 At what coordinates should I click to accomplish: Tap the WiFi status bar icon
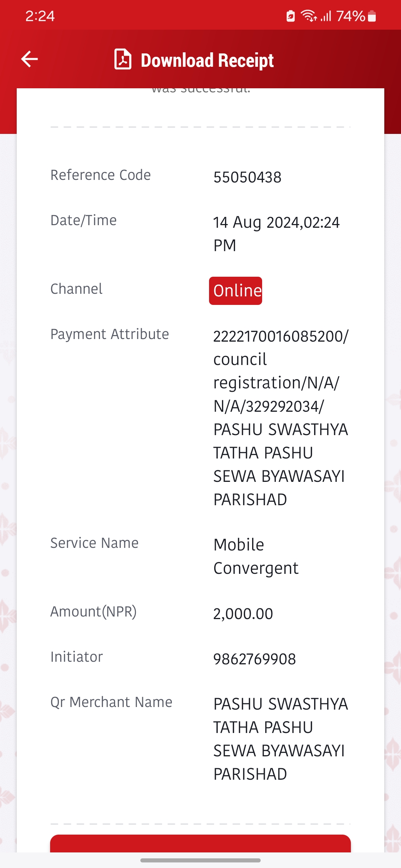pyautogui.click(x=309, y=16)
